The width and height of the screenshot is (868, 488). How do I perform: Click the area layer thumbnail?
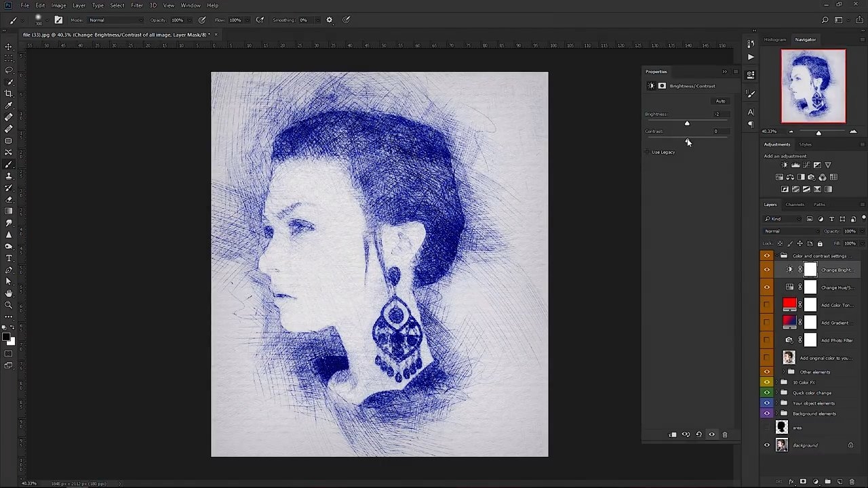tap(782, 427)
